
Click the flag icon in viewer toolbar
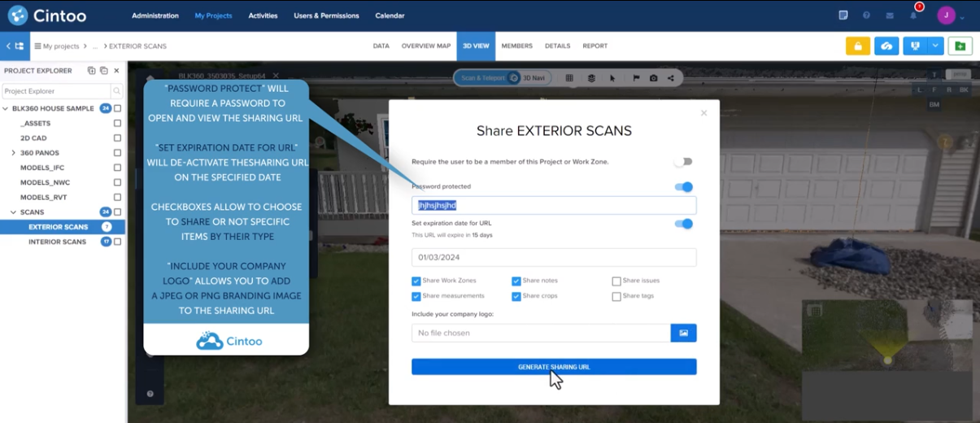[x=636, y=78]
